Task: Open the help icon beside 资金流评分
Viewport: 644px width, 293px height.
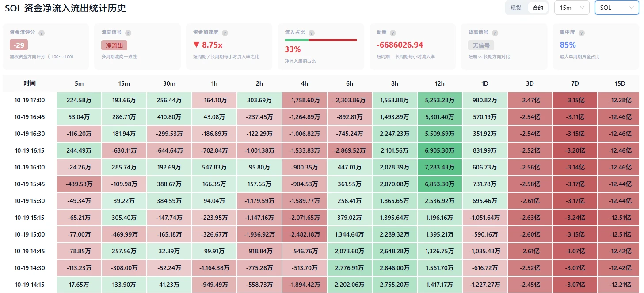Action: click(x=42, y=33)
